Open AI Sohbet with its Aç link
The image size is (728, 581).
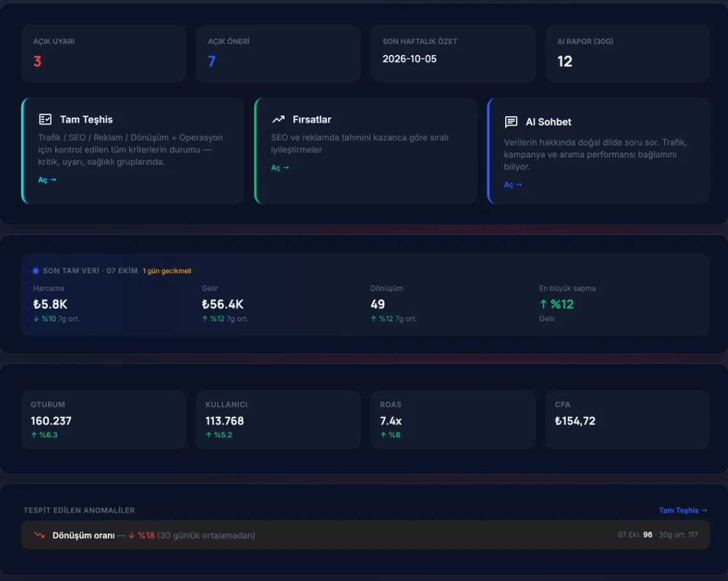(x=513, y=185)
